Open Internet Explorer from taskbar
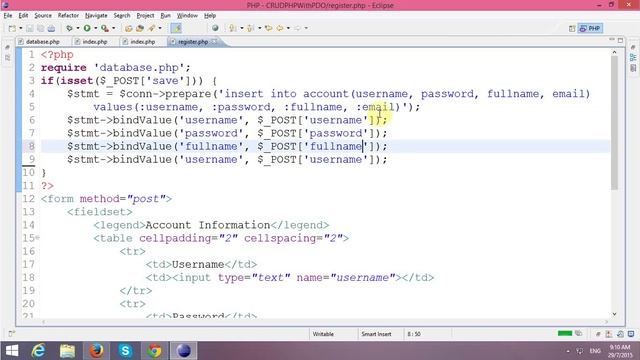Screen dimensions: 640x360 (x=38, y=351)
